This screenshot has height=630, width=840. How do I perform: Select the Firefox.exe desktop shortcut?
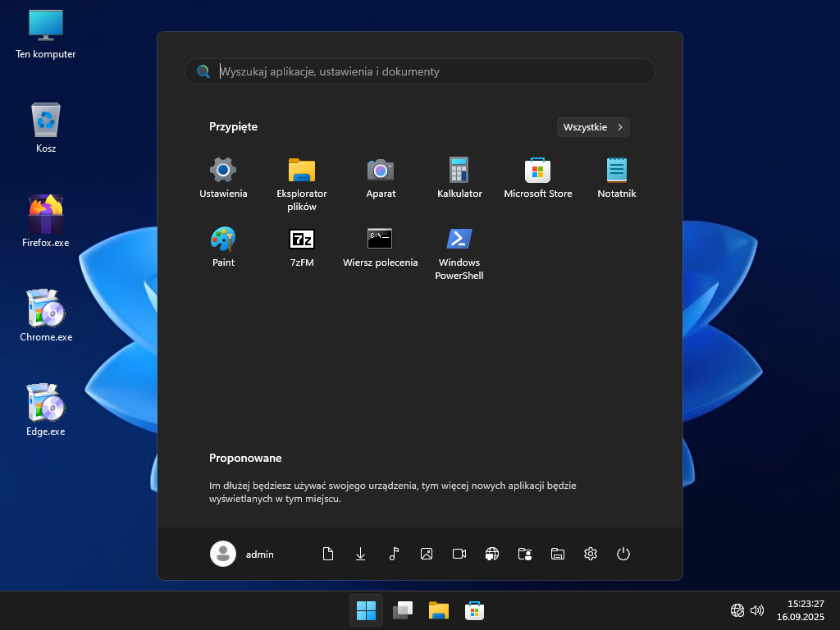pyautogui.click(x=46, y=220)
